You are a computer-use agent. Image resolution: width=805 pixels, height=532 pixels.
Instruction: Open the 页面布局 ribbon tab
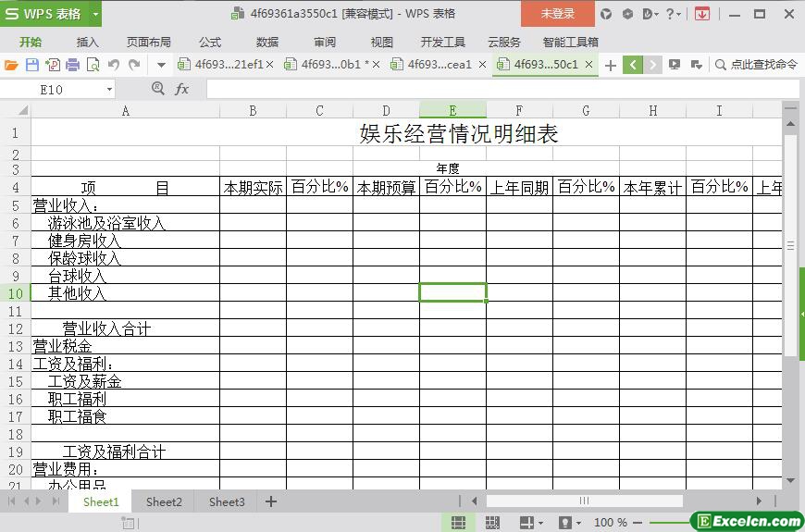tap(149, 43)
